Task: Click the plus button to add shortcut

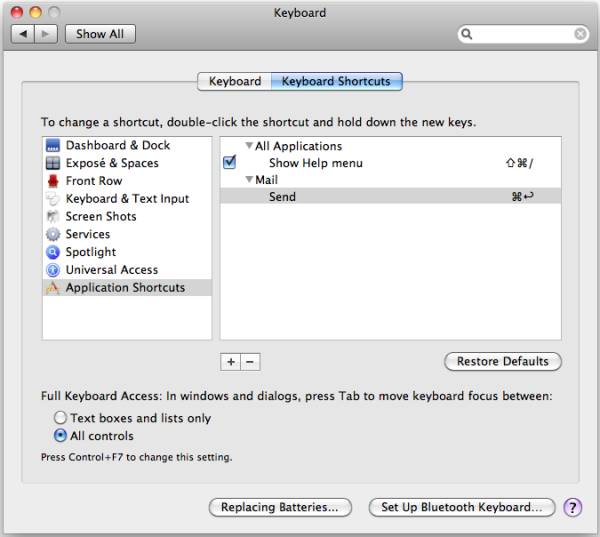Action: (x=229, y=361)
